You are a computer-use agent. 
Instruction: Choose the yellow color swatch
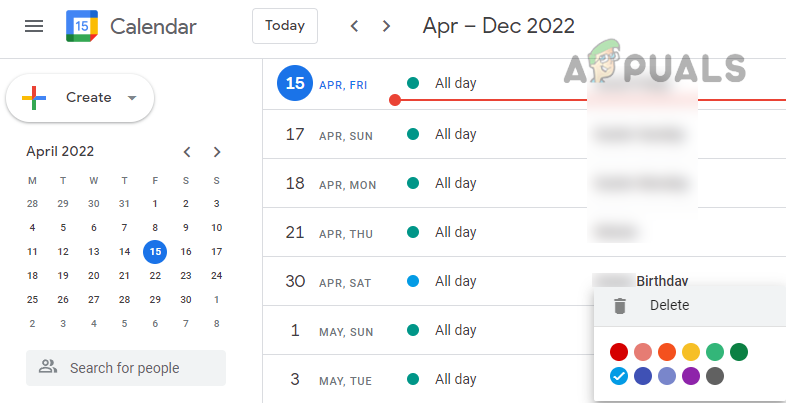click(691, 352)
